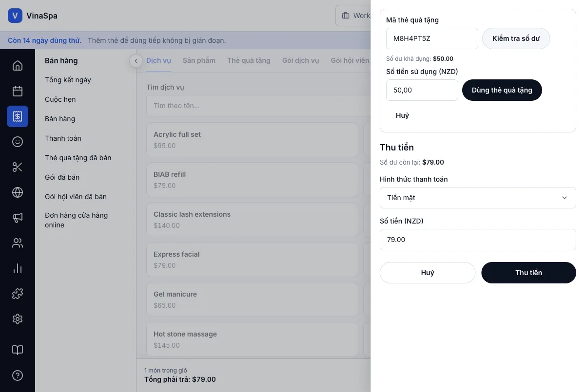
Task: Open the megaphone marketing icon
Action: pyautogui.click(x=18, y=218)
